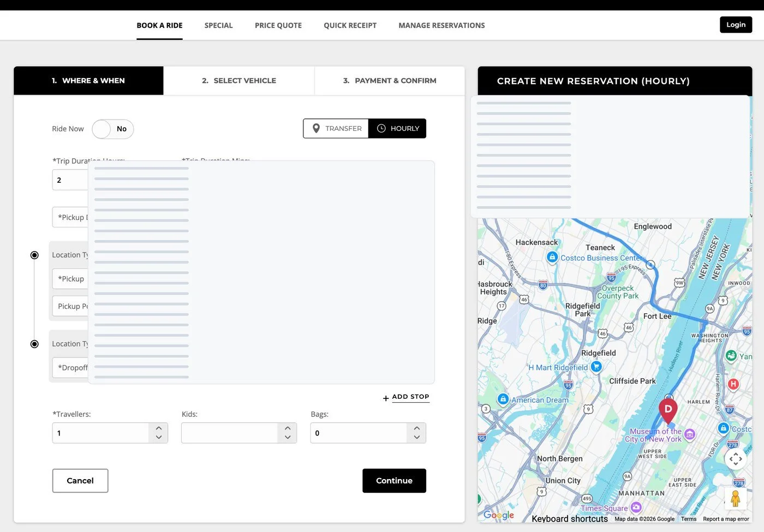764x532 pixels.
Task: Click the Login button
Action: coord(736,25)
